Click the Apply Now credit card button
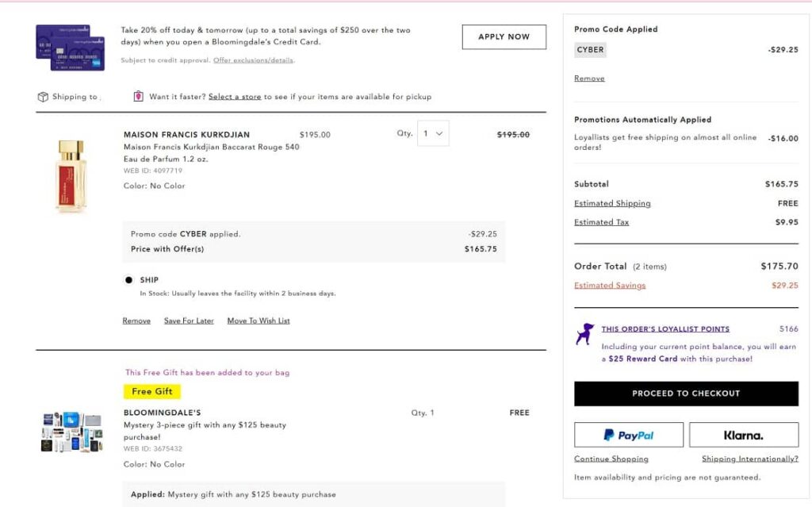The width and height of the screenshot is (812, 507). tap(504, 36)
